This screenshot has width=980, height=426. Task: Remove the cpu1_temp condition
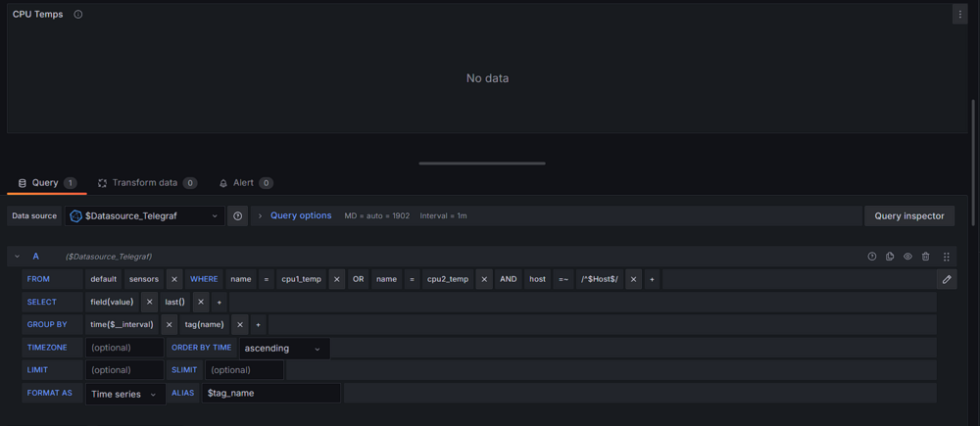[x=336, y=279]
